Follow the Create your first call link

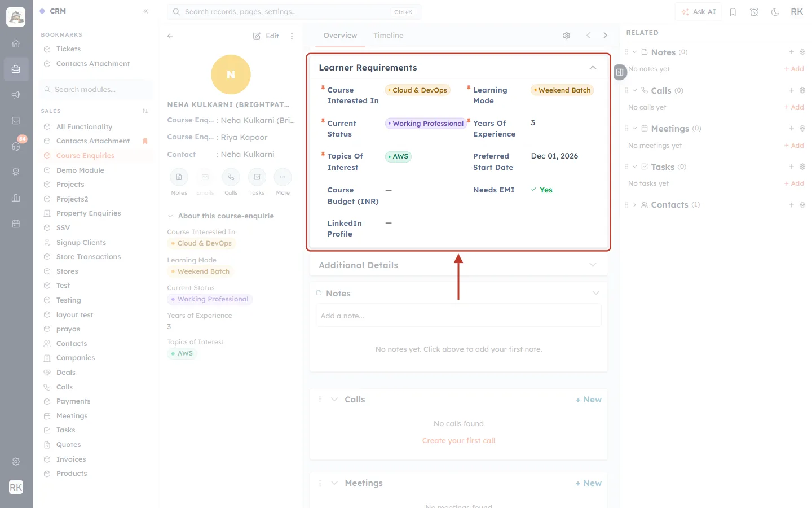[x=458, y=441]
